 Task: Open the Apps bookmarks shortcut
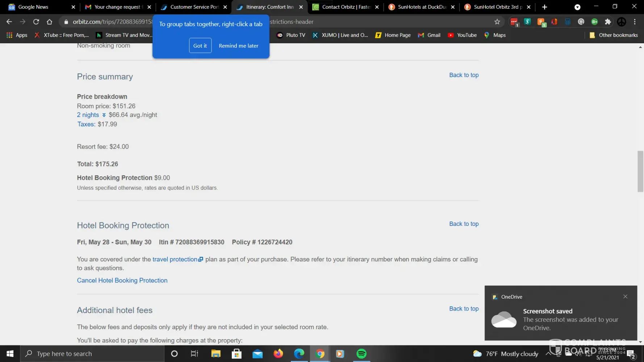(x=17, y=35)
